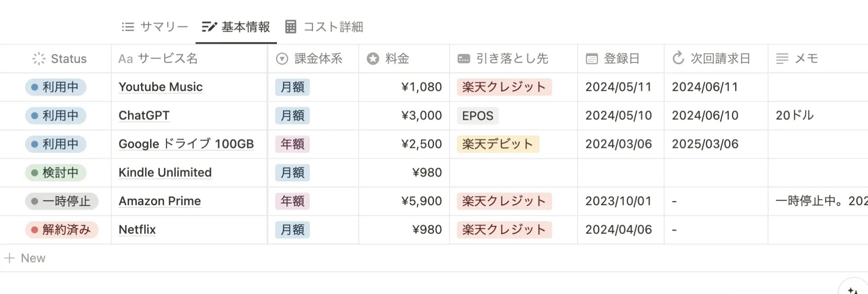Click the card icon beside 引き落とし先

[464, 59]
